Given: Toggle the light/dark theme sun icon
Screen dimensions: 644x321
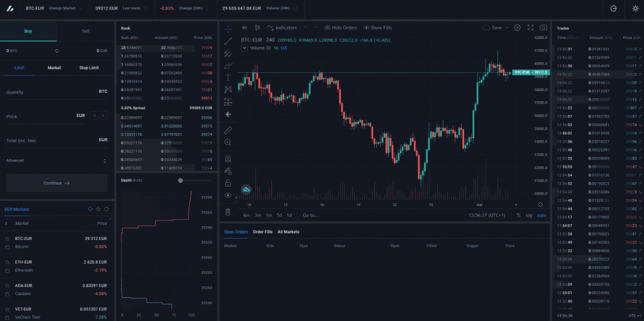Looking at the screenshot, I should click(x=635, y=9).
